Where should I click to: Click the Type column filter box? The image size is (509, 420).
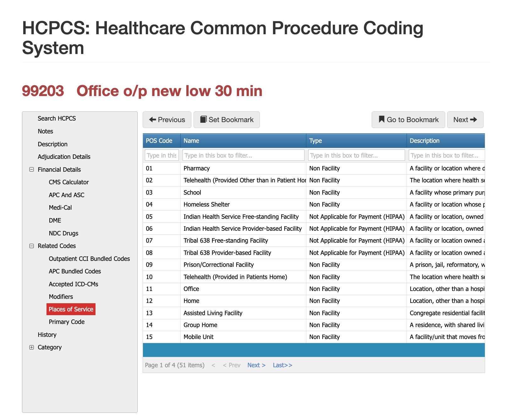pyautogui.click(x=356, y=155)
